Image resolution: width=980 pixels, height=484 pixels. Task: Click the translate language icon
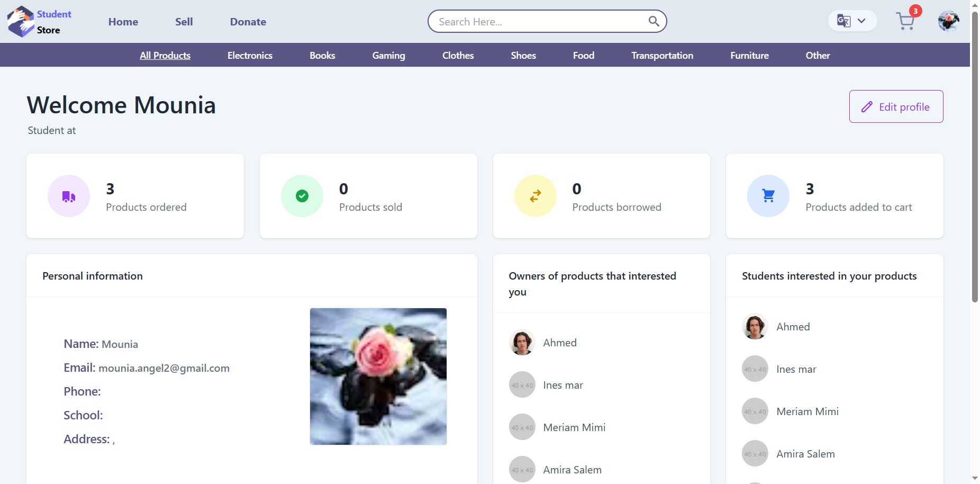[843, 21]
